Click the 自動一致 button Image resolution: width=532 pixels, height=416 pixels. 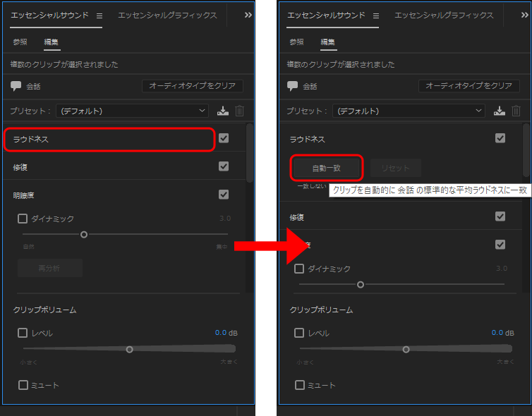(x=327, y=168)
